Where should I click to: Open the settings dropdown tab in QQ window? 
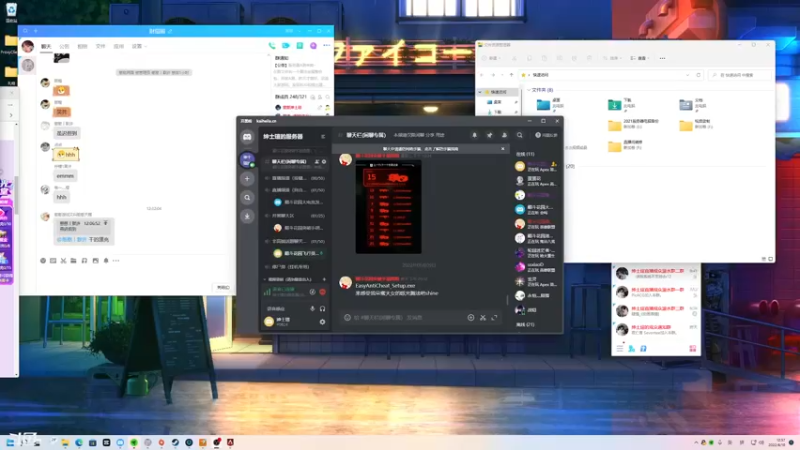pos(139,46)
